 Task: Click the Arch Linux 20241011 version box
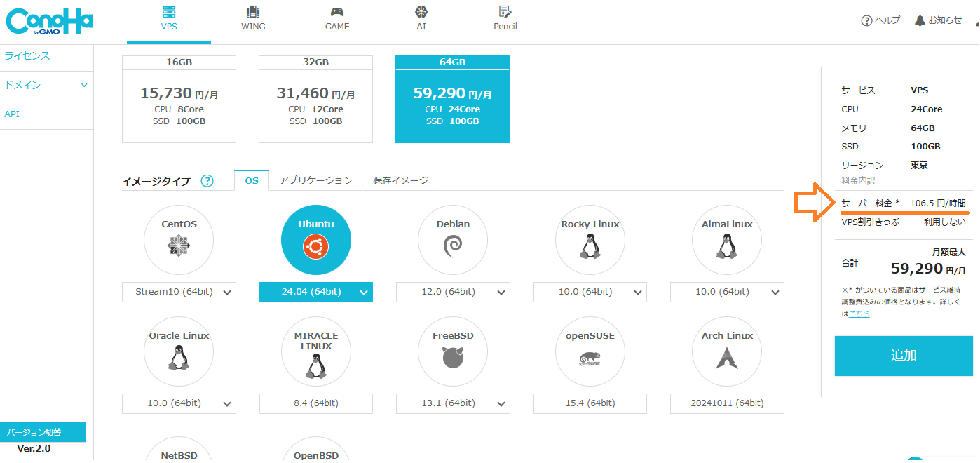coord(727,403)
